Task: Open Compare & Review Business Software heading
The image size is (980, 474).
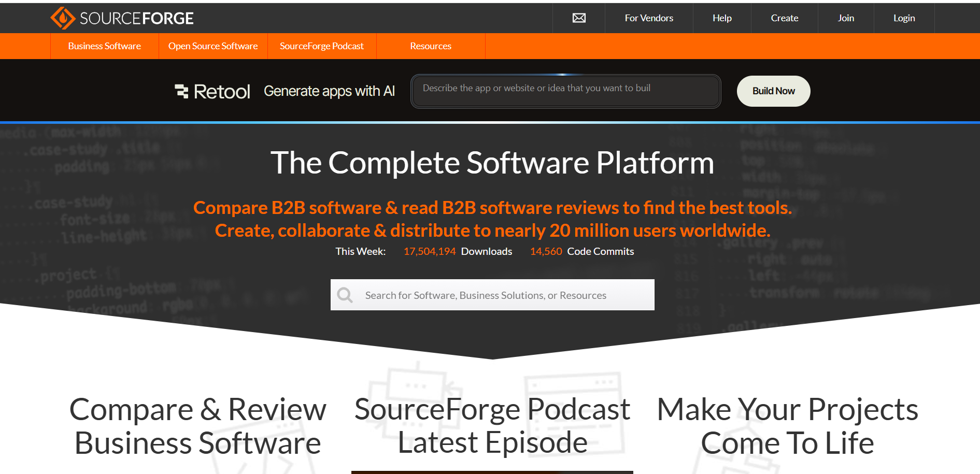Action: pos(197,426)
